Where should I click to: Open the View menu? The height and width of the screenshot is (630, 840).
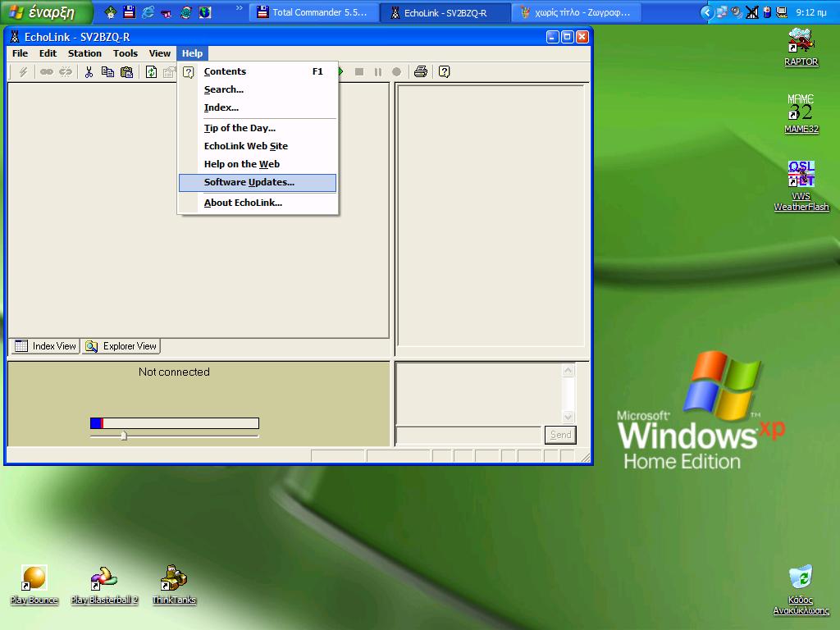click(x=160, y=53)
